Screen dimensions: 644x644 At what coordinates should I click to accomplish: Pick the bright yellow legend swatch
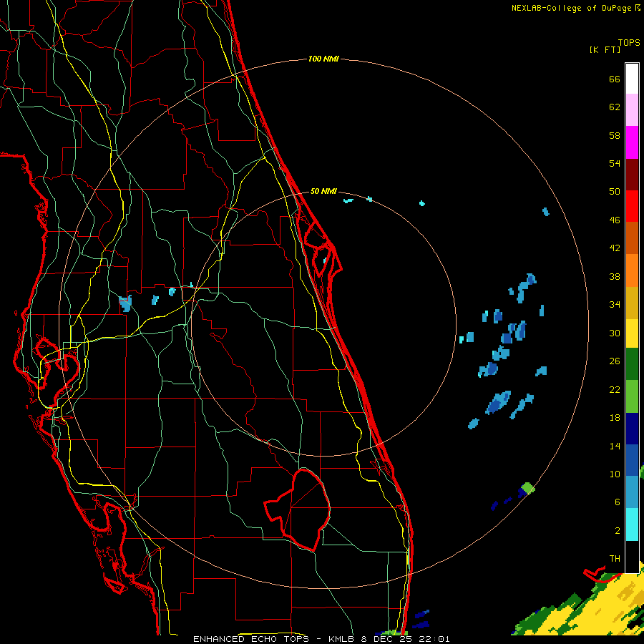coord(632,333)
